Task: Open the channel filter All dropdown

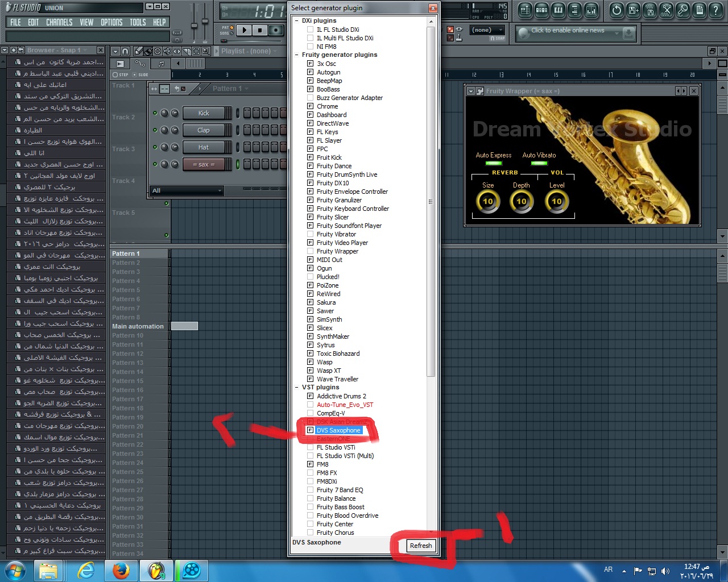Action: point(187,191)
